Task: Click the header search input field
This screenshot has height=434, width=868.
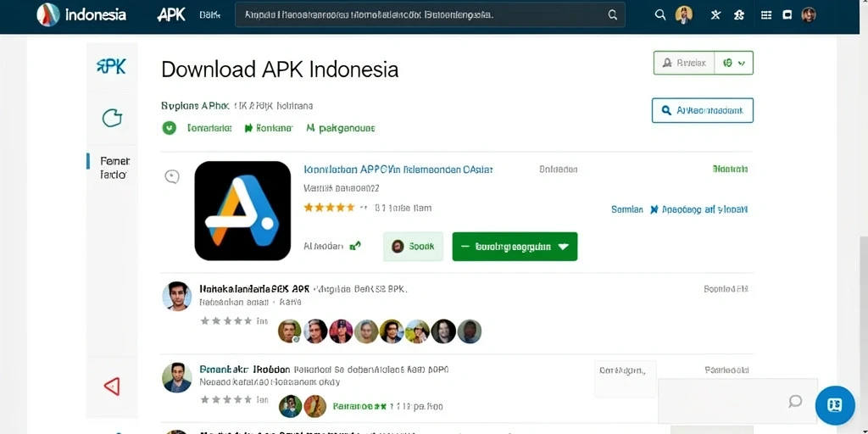Action: pyautogui.click(x=430, y=15)
